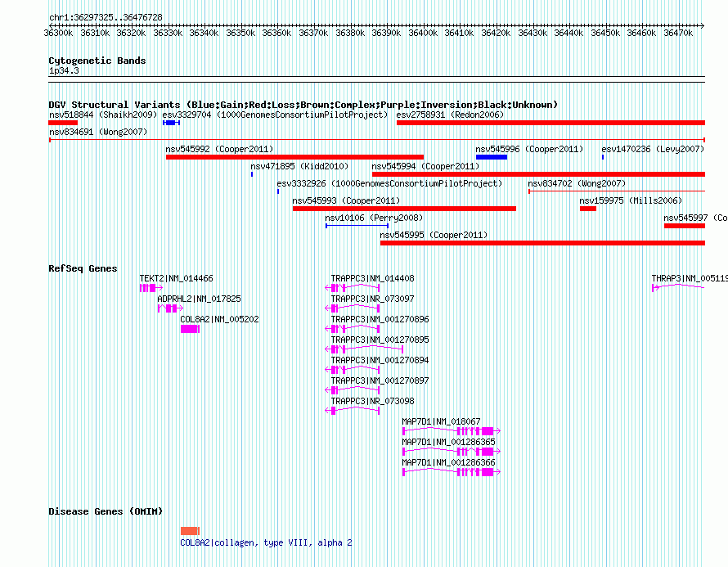Image resolution: width=728 pixels, height=567 pixels.
Task: Select the MAP7D1|NM_001286365 transcript label
Action: pyautogui.click(x=448, y=442)
